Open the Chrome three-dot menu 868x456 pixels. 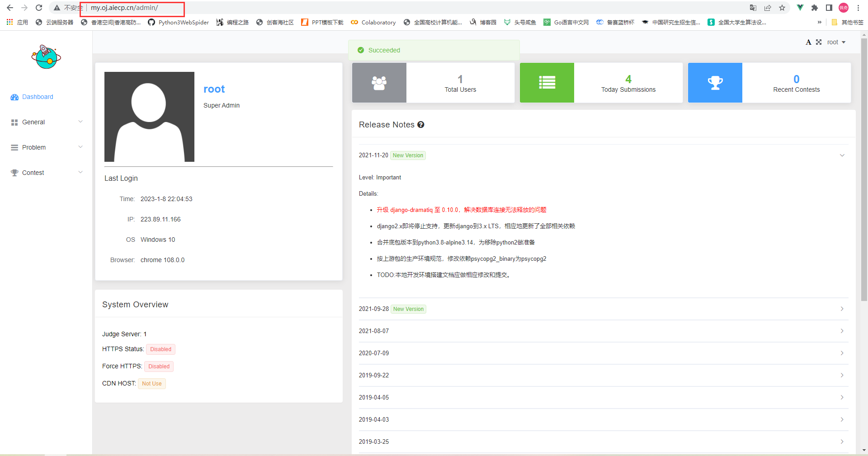click(x=858, y=8)
